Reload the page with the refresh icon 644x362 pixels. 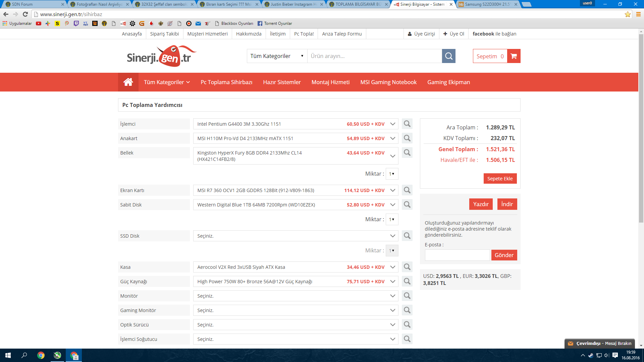[25, 14]
